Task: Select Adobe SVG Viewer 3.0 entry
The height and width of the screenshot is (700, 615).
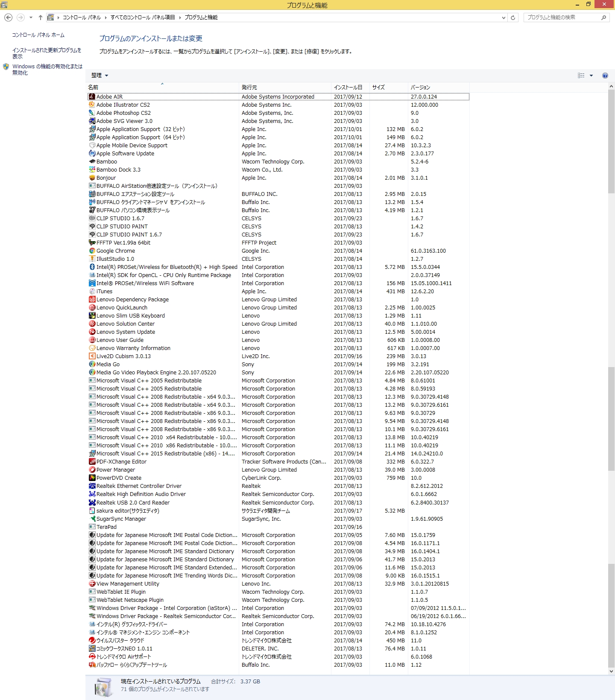Action: click(278, 121)
